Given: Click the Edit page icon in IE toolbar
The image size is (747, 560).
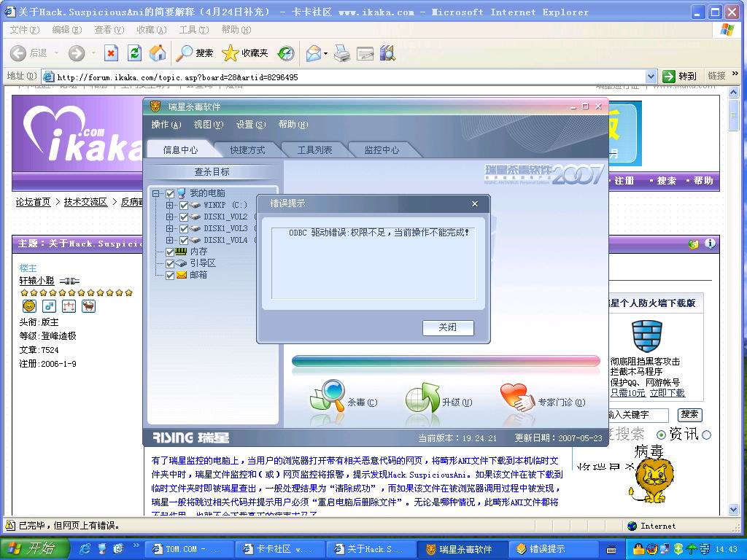Looking at the screenshot, I should [x=365, y=53].
